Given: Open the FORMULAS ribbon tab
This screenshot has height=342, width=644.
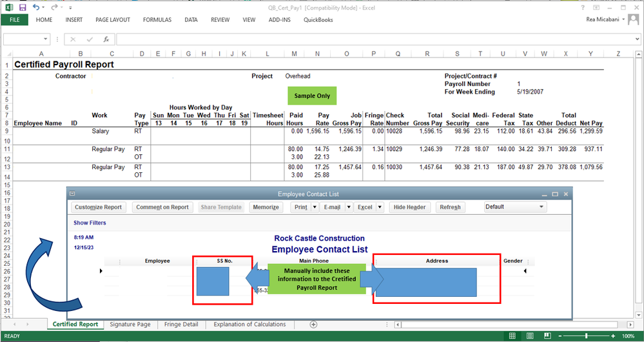Looking at the screenshot, I should [x=157, y=20].
